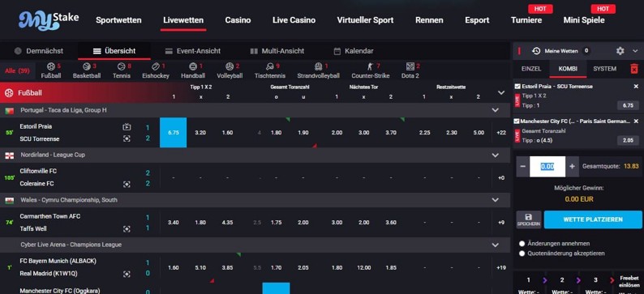Screen dimensions: 644x294
Task: Switch betslip to EINZEL tab
Action: point(531,69)
